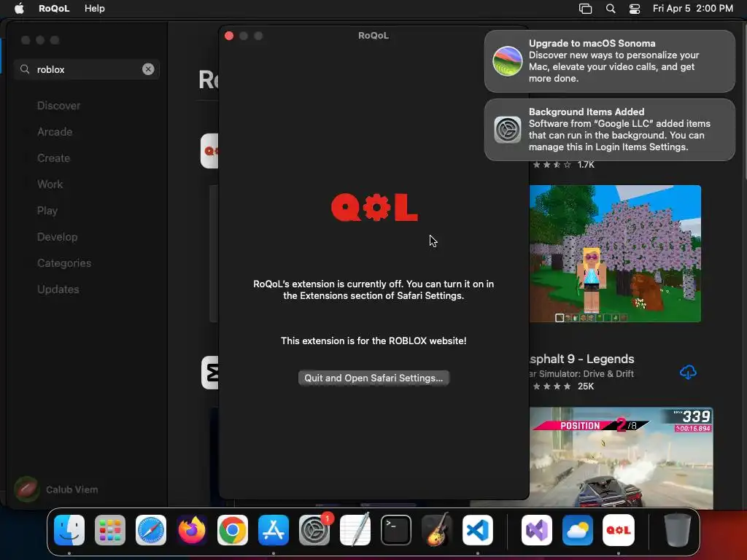Launch Firefox from the Dock
747x560 pixels.
[x=192, y=529]
